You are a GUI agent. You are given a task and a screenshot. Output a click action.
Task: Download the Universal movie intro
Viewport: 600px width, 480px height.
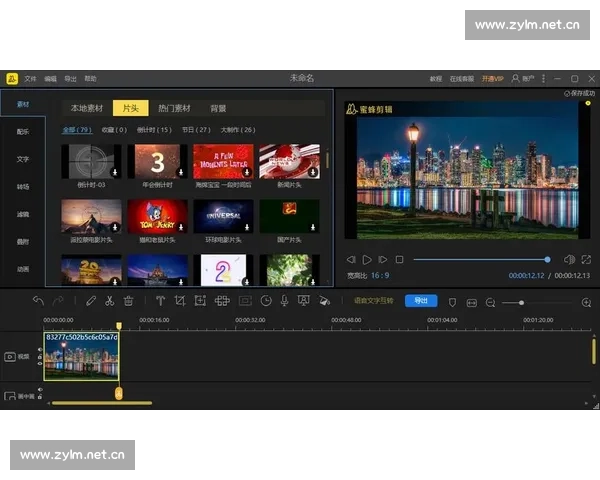tap(247, 227)
